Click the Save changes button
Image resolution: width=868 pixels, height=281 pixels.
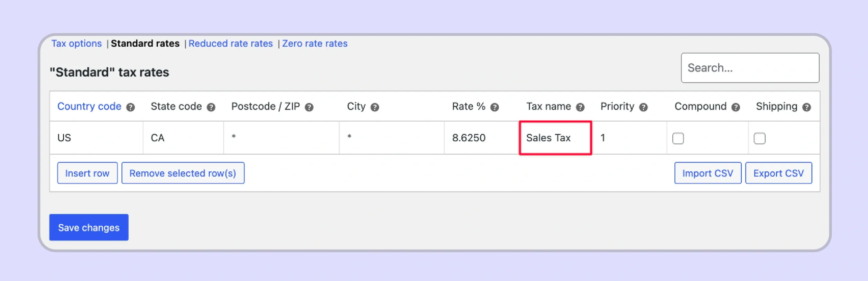[89, 227]
